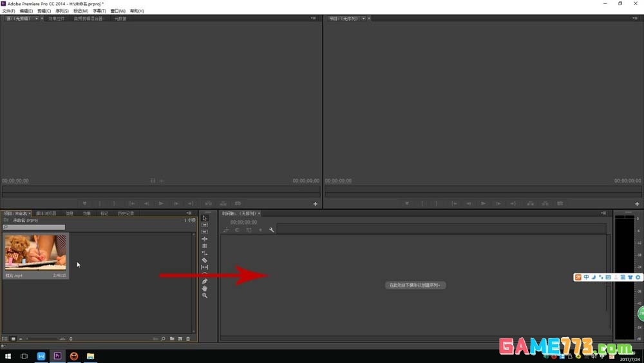Click Play in the Program monitor

[x=484, y=204]
